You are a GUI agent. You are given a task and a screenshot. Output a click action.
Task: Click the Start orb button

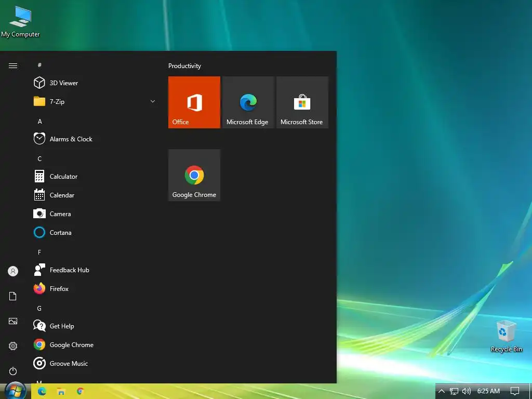pyautogui.click(x=15, y=391)
